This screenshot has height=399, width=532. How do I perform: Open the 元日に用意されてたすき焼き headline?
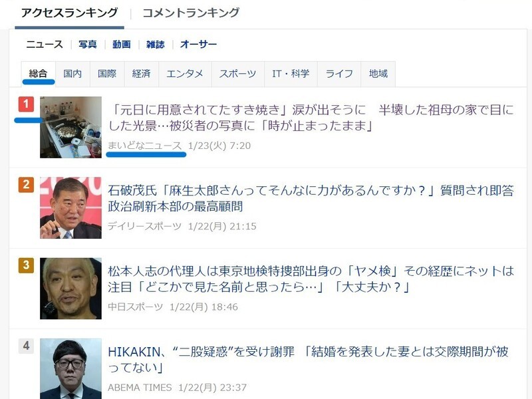click(x=311, y=118)
